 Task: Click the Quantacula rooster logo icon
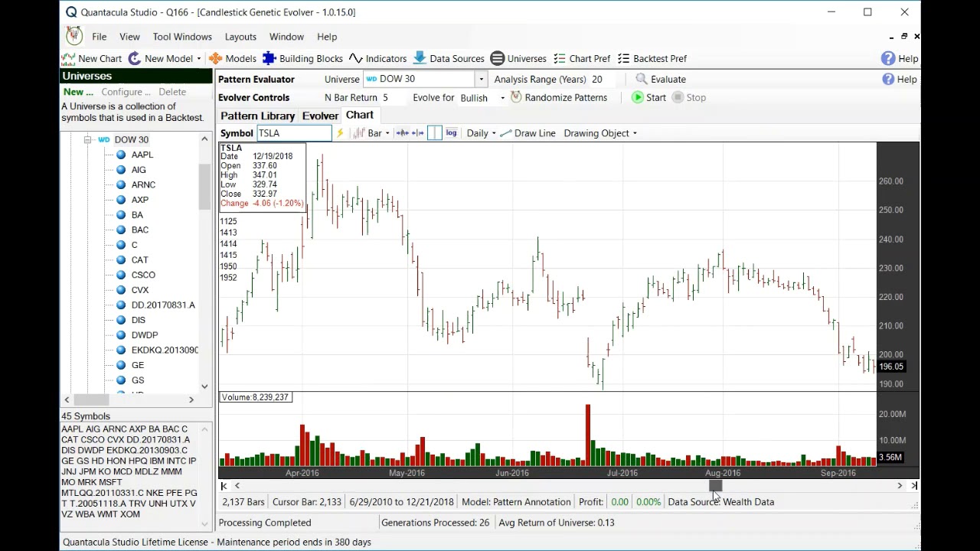click(73, 36)
